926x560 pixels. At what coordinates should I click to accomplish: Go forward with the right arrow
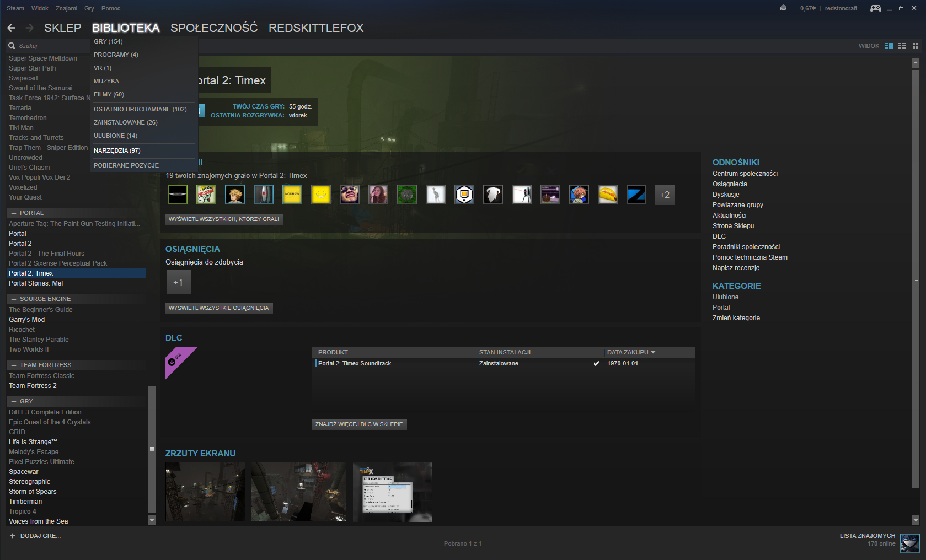click(29, 28)
